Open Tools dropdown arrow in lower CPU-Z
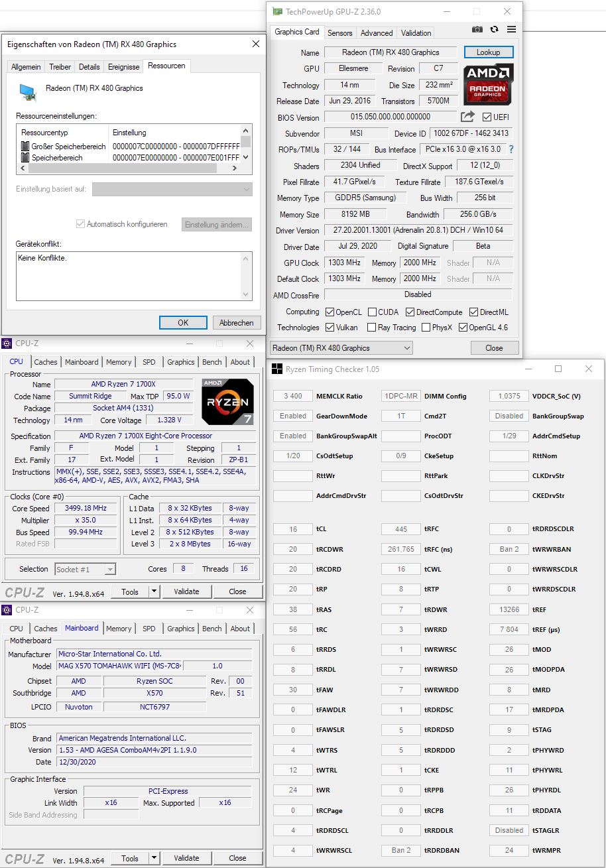Viewport: 606px width, 868px height. 154,857
